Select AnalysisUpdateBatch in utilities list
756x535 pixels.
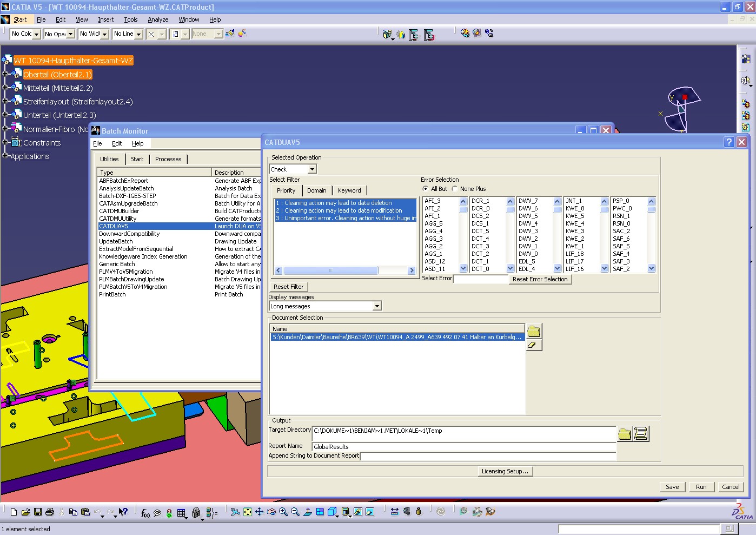tap(127, 188)
